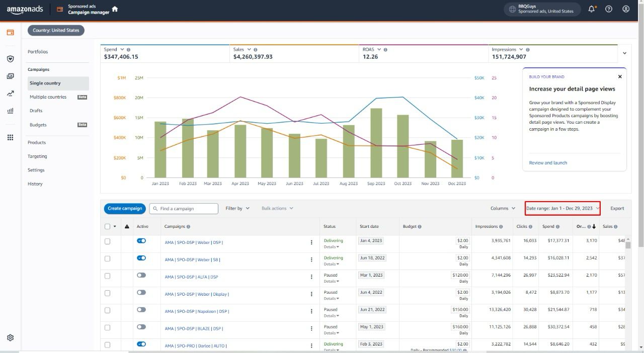Tick the checkbox for ALFA DSP row
The height and width of the screenshot is (353, 644).
coord(107,276)
